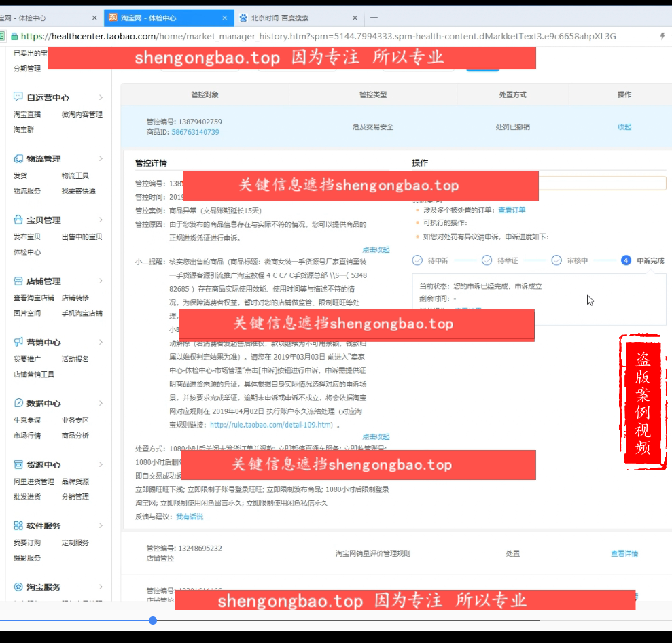672x643 pixels.
Task: Switch to the first 体检中心 tab
Action: [x=50, y=18]
